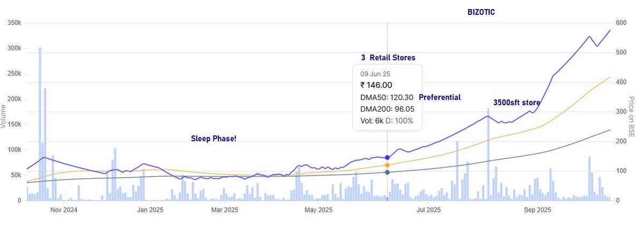The width and height of the screenshot is (644, 228).
Task: Click the 100 price axis label
Action: click(x=622, y=171)
